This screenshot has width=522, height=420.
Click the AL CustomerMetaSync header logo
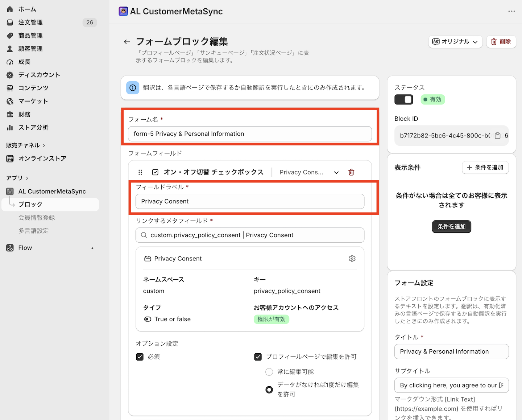(x=123, y=11)
